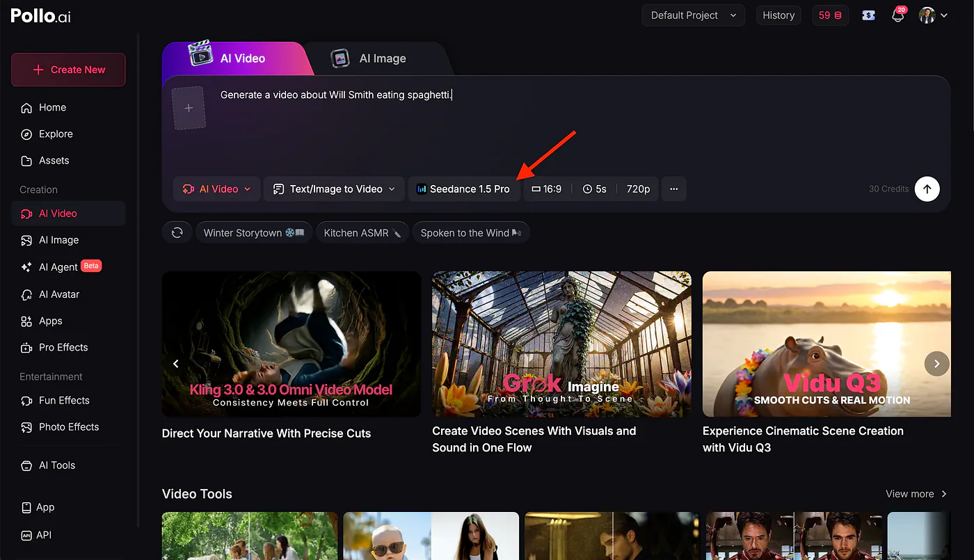
Task: Click the notification bell icon
Action: [x=898, y=15]
